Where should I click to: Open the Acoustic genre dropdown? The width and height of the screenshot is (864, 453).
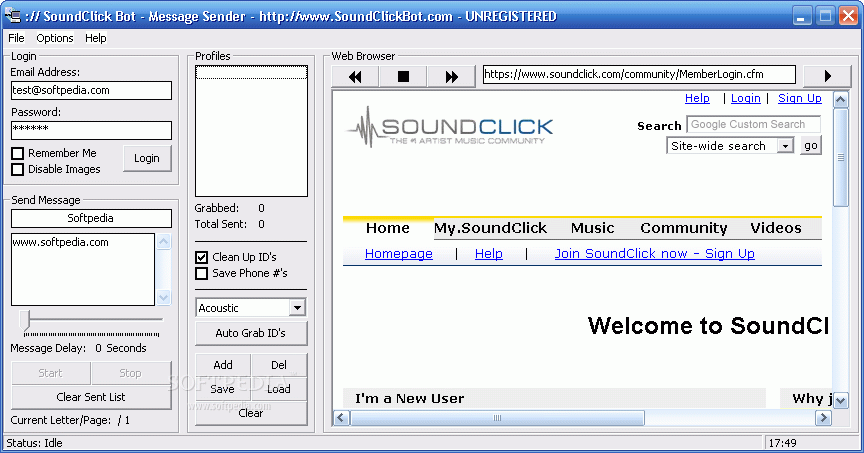(x=298, y=308)
